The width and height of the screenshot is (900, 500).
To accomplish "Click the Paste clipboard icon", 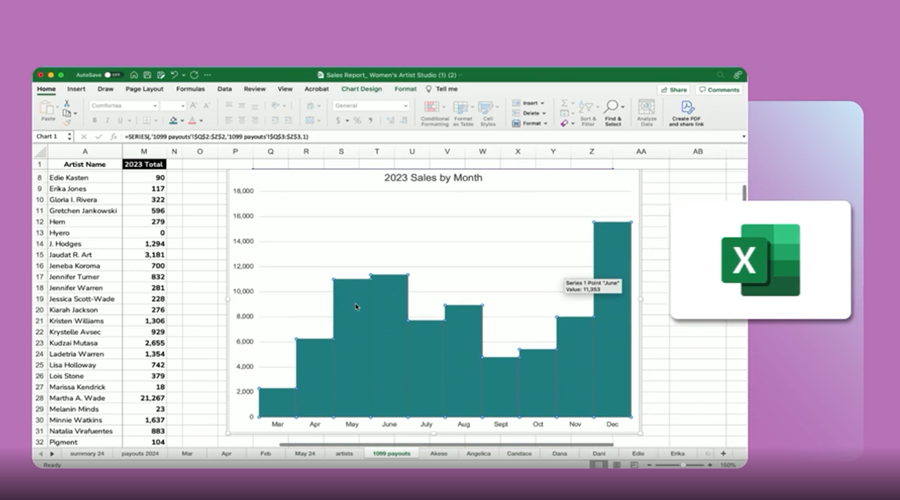I will tap(48, 108).
